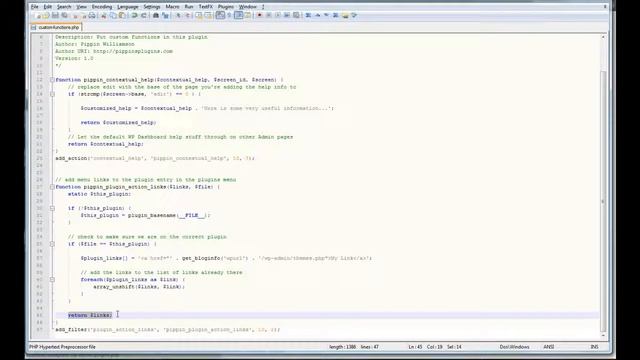Click the add_filter('plugin_action_links' line

(x=168, y=330)
